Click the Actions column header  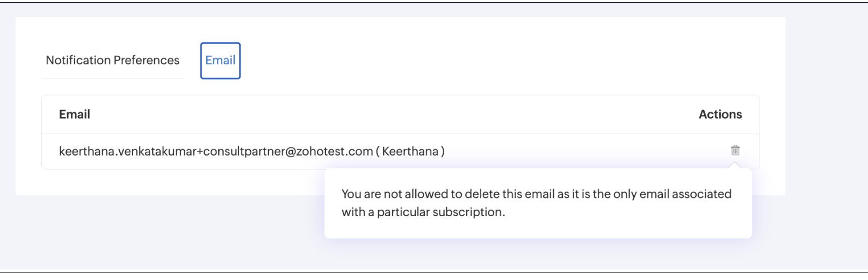[720, 114]
